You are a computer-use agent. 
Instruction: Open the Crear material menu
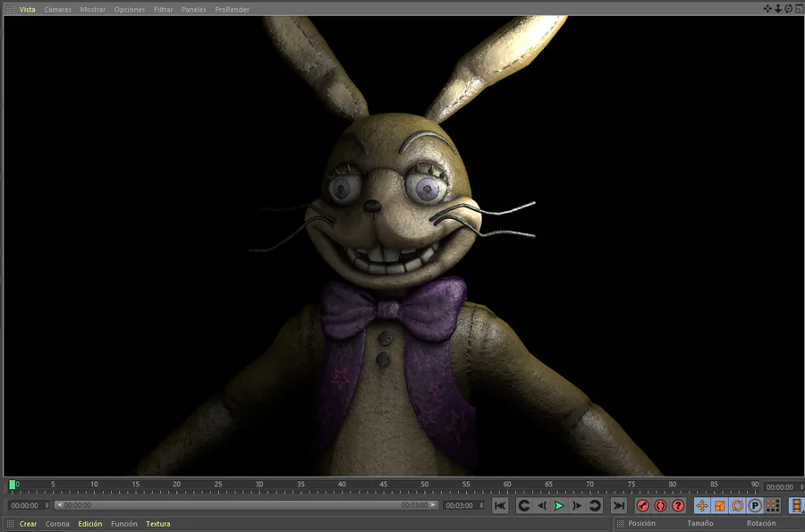tap(28, 524)
